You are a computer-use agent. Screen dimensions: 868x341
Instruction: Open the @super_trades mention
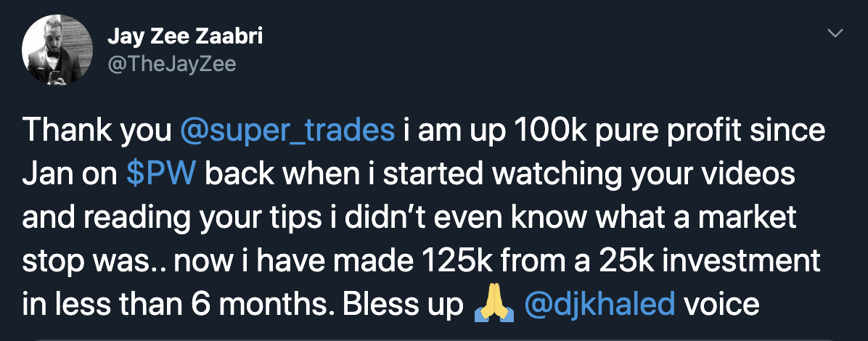287,131
